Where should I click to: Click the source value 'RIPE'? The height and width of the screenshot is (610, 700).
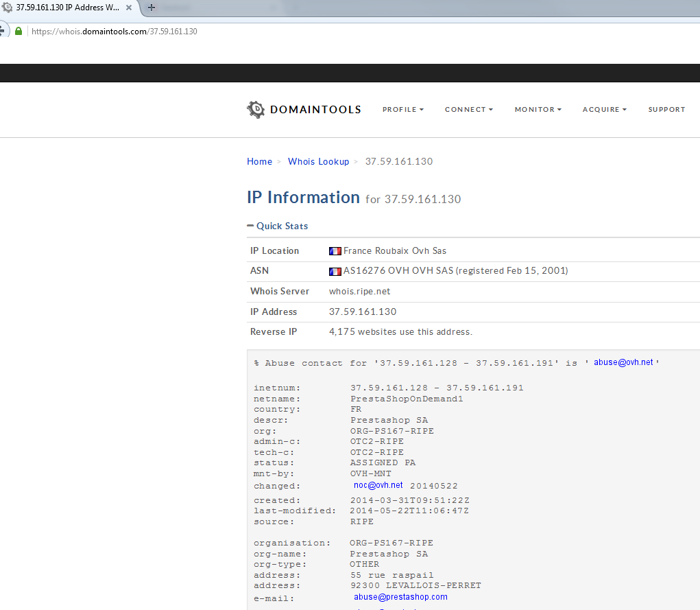click(x=361, y=521)
